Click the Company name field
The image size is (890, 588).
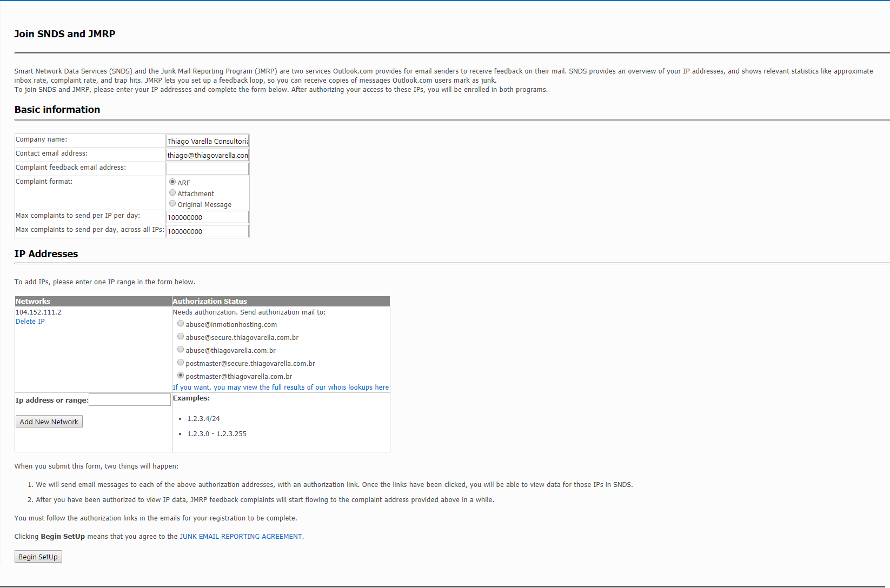pyautogui.click(x=208, y=141)
